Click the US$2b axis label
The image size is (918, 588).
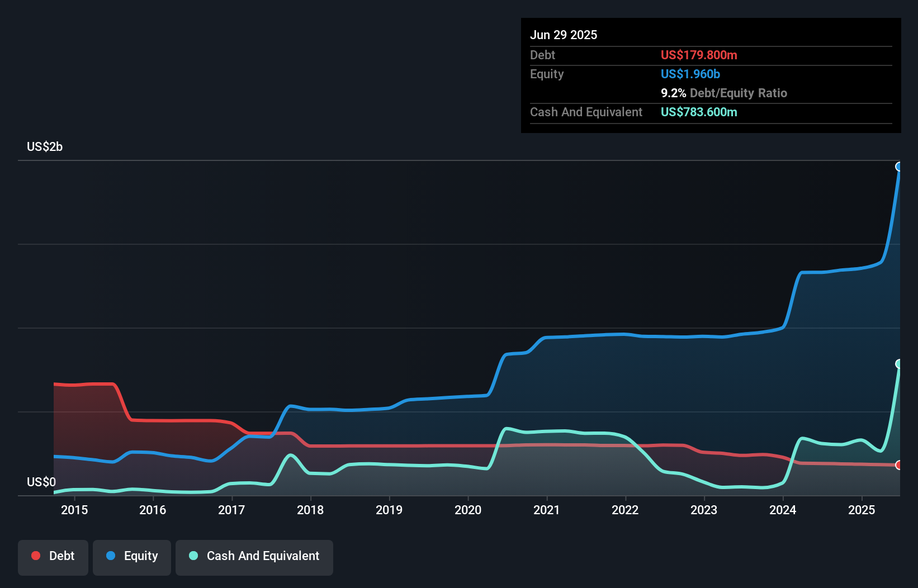coord(45,146)
